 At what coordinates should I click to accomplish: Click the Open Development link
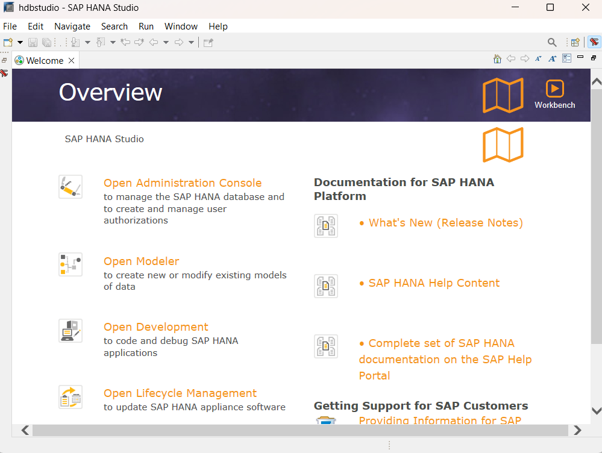[155, 327]
